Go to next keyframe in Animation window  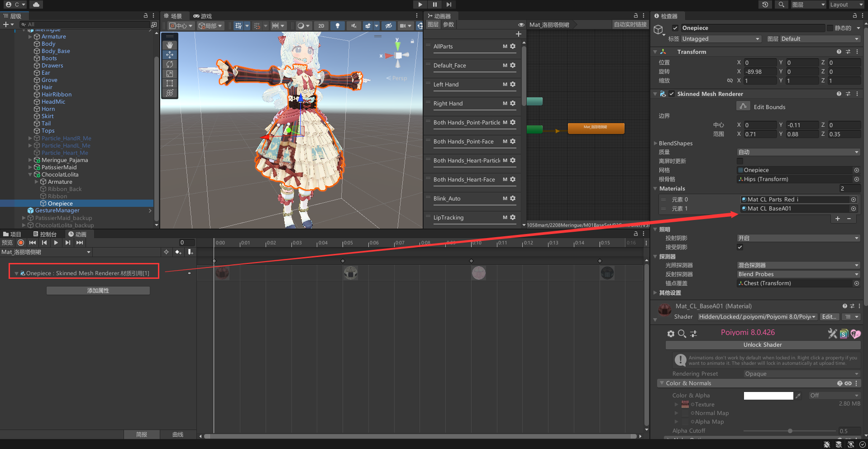point(68,243)
